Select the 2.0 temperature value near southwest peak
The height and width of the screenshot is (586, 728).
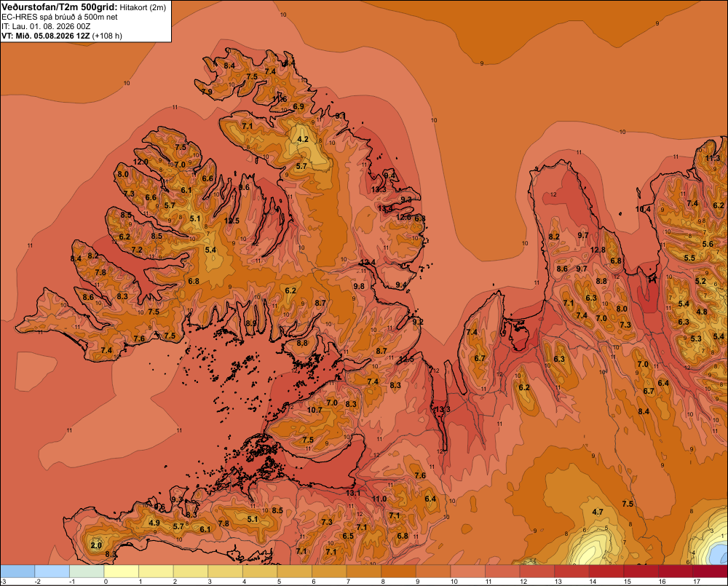click(x=96, y=545)
